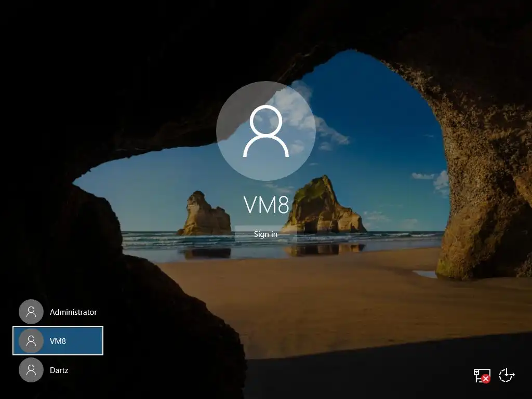Open the network connection status icon
532x399 pixels.
coord(482,376)
